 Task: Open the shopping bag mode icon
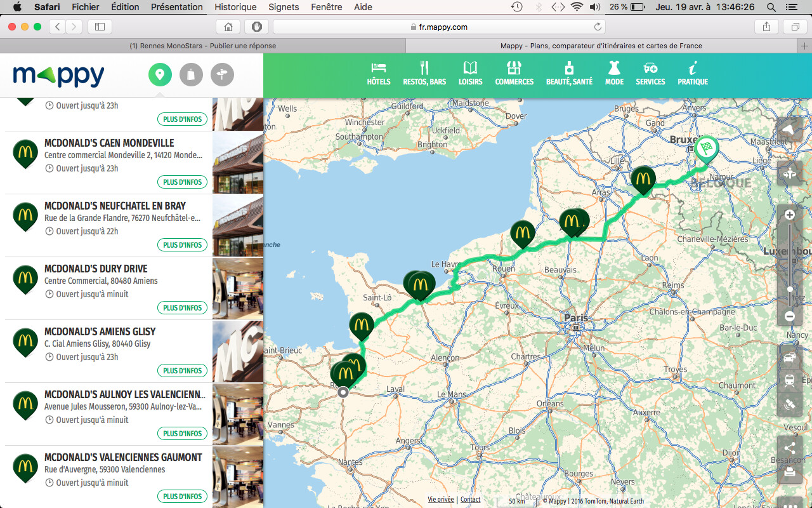click(x=191, y=75)
